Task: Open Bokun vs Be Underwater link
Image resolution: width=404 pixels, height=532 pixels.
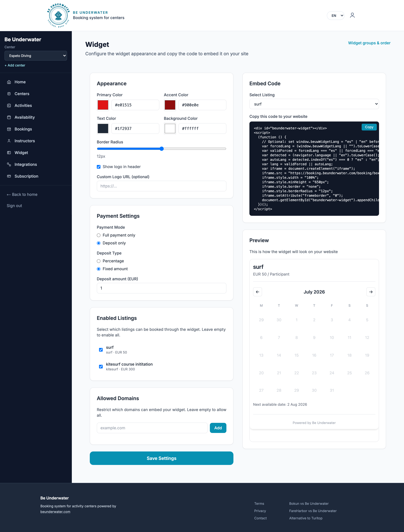Action: pos(309,504)
